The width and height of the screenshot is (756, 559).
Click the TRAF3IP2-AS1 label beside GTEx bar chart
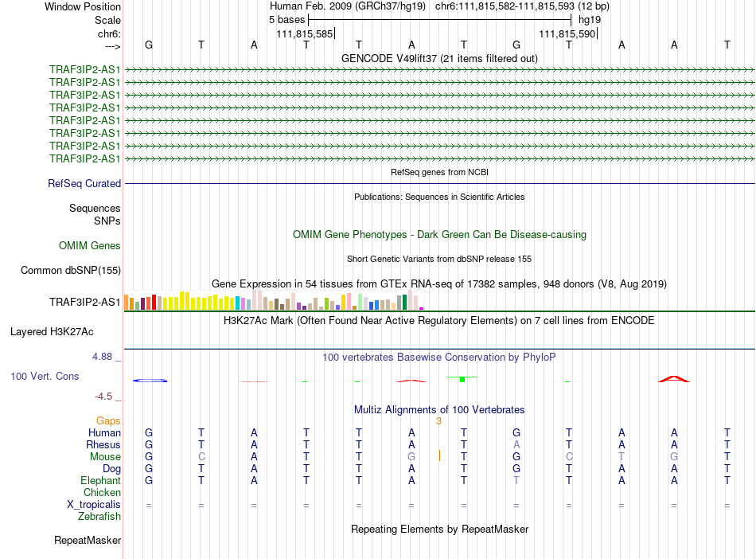84,302
